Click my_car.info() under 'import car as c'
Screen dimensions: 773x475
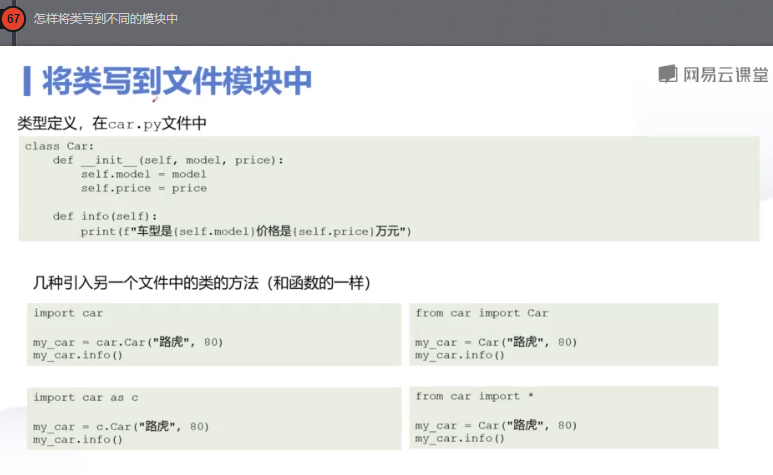point(78,440)
